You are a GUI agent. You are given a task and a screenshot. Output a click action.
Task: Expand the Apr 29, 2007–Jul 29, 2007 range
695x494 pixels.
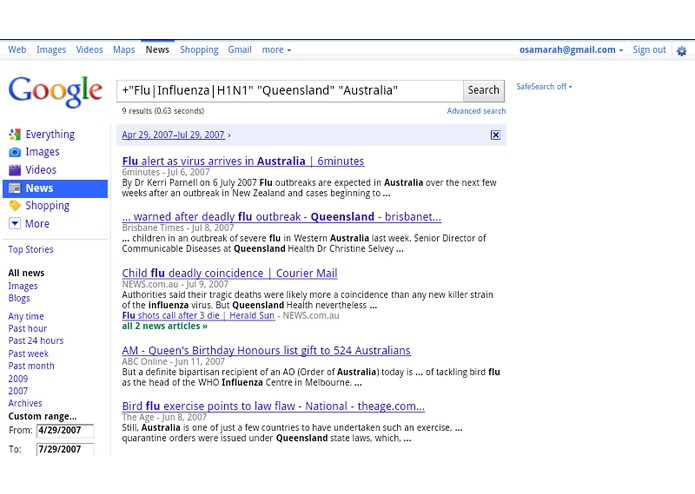[176, 135]
